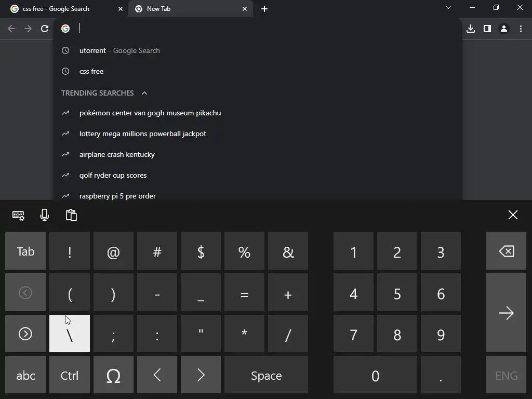Viewport: 532px width, 399px height.
Task: Tap the colon key
Action: click(157, 334)
